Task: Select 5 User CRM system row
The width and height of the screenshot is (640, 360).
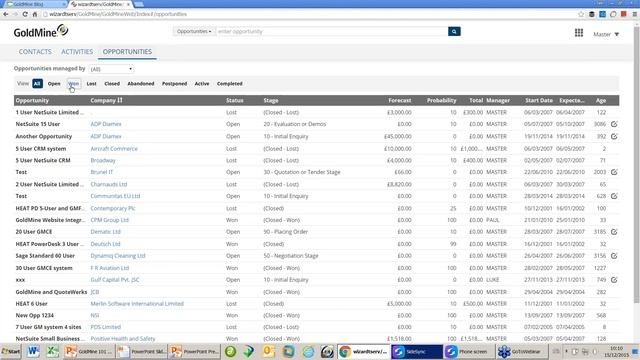Action: pyautogui.click(x=316, y=149)
